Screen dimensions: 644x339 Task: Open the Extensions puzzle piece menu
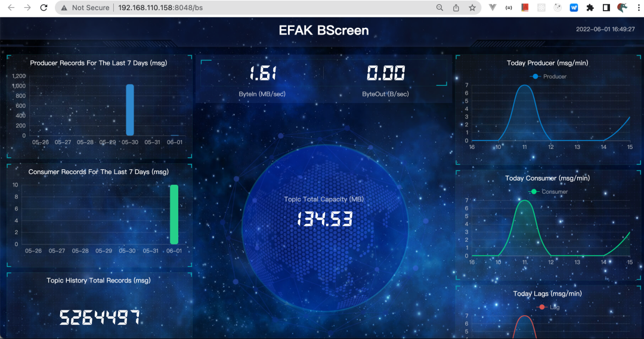coord(590,7)
